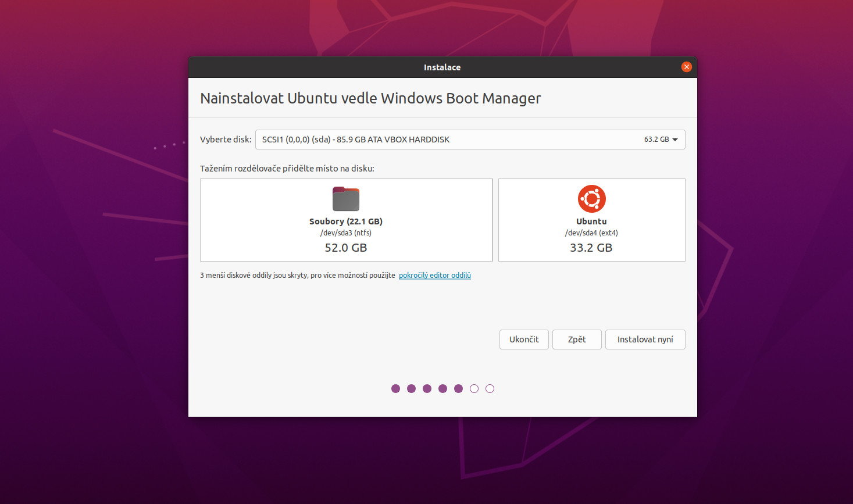The height and width of the screenshot is (504, 853).
Task: Click the Ubuntu logo icon
Action: 591,199
